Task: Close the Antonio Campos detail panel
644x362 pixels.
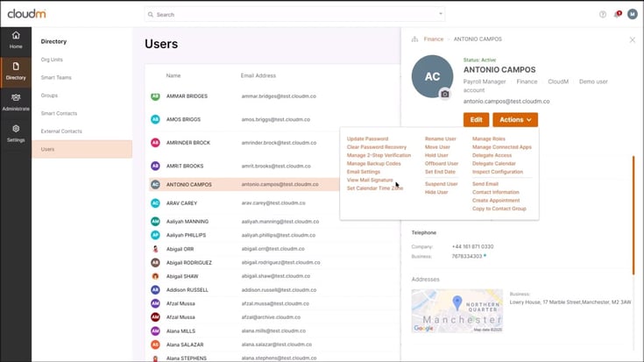Action: click(x=633, y=39)
